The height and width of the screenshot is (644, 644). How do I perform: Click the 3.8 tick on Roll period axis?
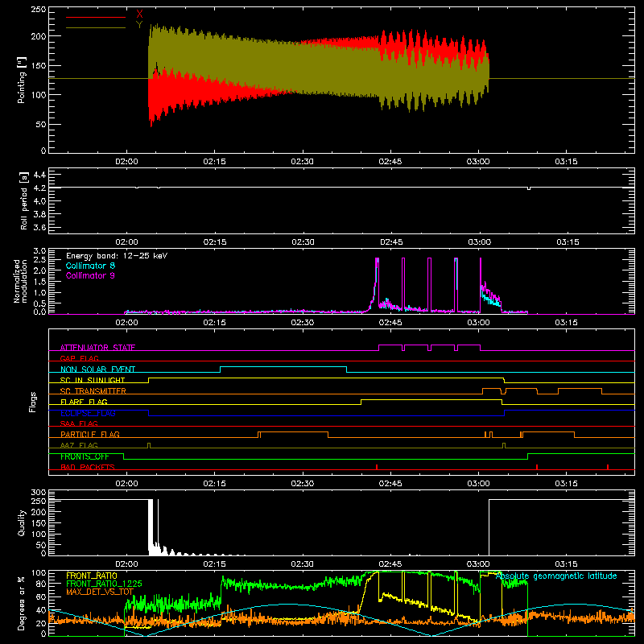pyautogui.click(x=39, y=214)
